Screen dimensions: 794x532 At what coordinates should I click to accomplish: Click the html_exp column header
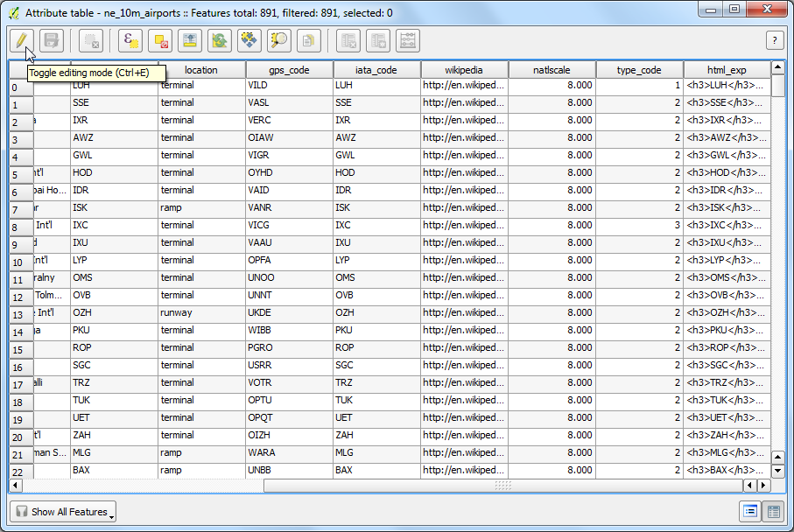pos(727,70)
